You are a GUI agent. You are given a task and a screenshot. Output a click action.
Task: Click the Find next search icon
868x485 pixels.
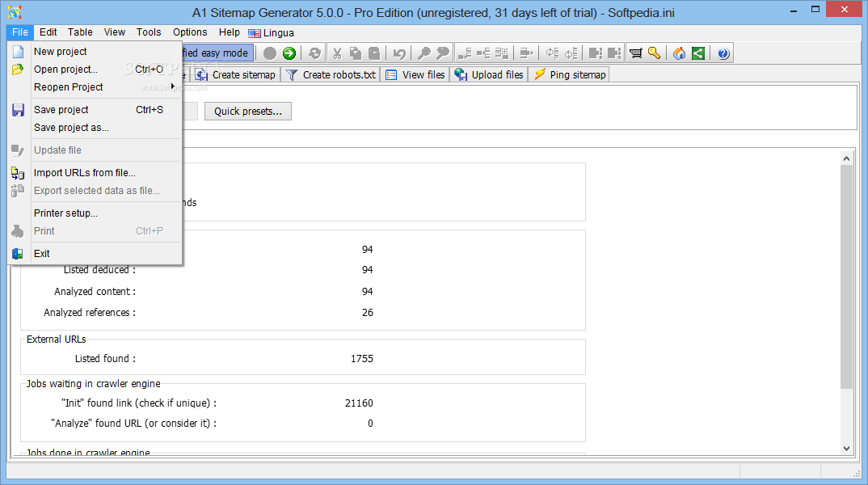click(x=442, y=53)
